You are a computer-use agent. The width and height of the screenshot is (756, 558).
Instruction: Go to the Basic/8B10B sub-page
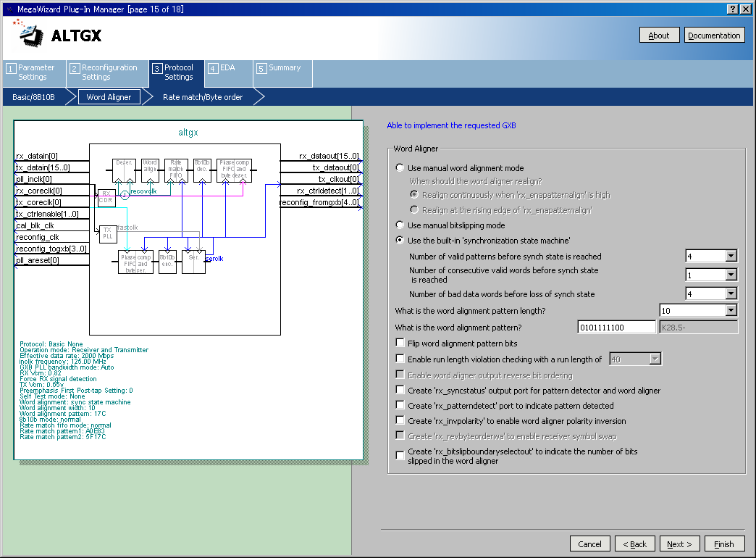34,97
